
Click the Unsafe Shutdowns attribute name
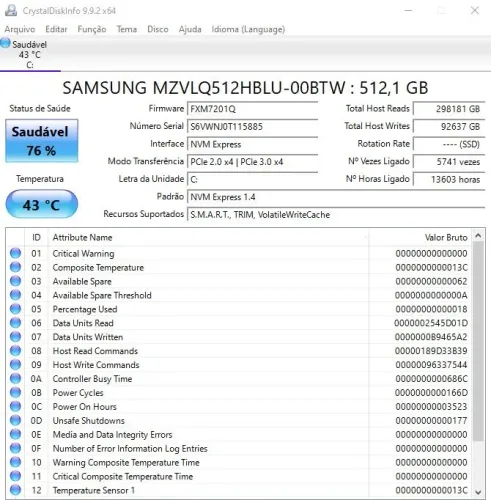tap(89, 421)
